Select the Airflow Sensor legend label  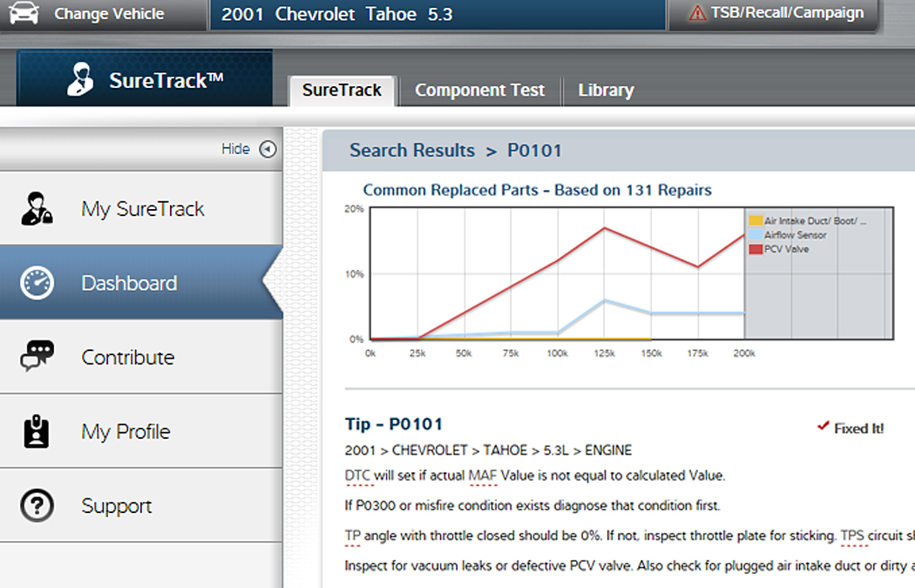point(796,235)
